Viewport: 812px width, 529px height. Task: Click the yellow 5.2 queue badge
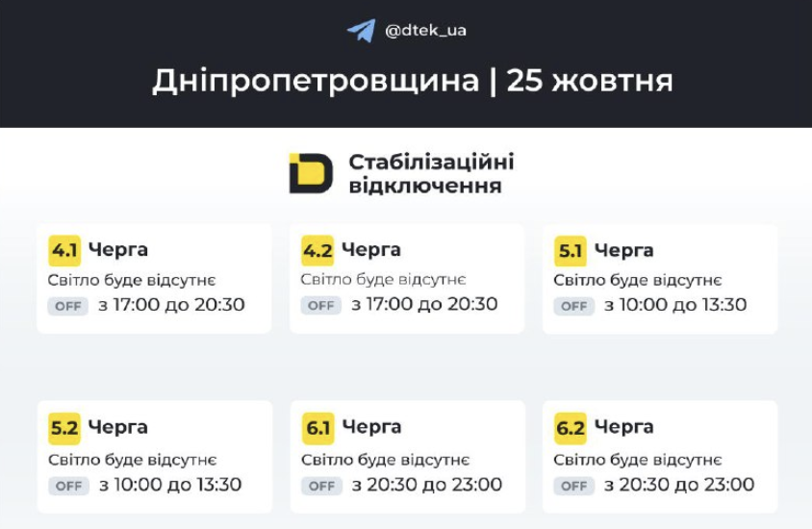tap(64, 428)
